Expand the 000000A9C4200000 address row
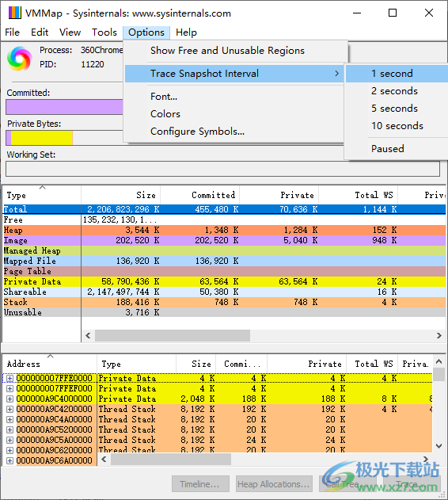448x500 pixels. click(x=9, y=409)
